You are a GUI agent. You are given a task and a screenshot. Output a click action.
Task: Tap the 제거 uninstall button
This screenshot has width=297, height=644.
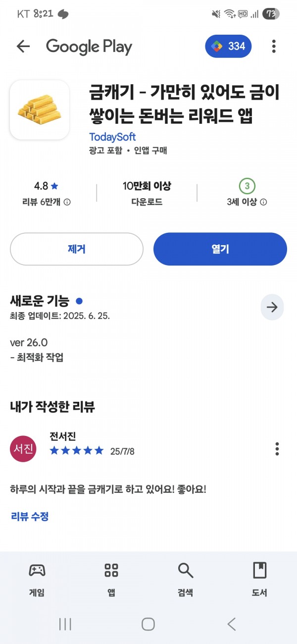coord(77,249)
